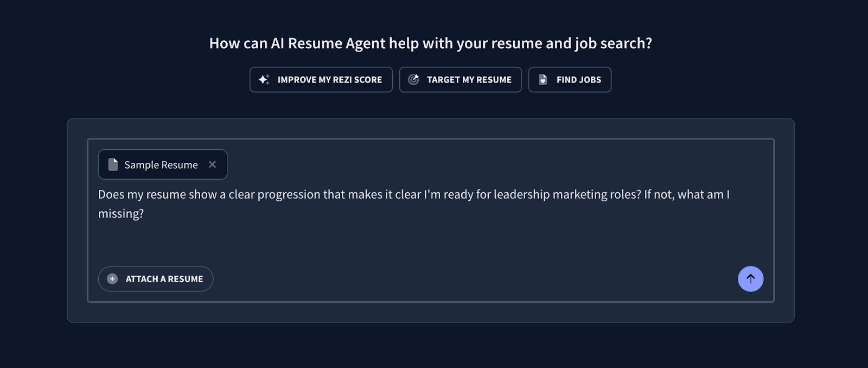Image resolution: width=868 pixels, height=368 pixels.
Task: Select the target dart icon in the middle button
Action: pyautogui.click(x=413, y=79)
